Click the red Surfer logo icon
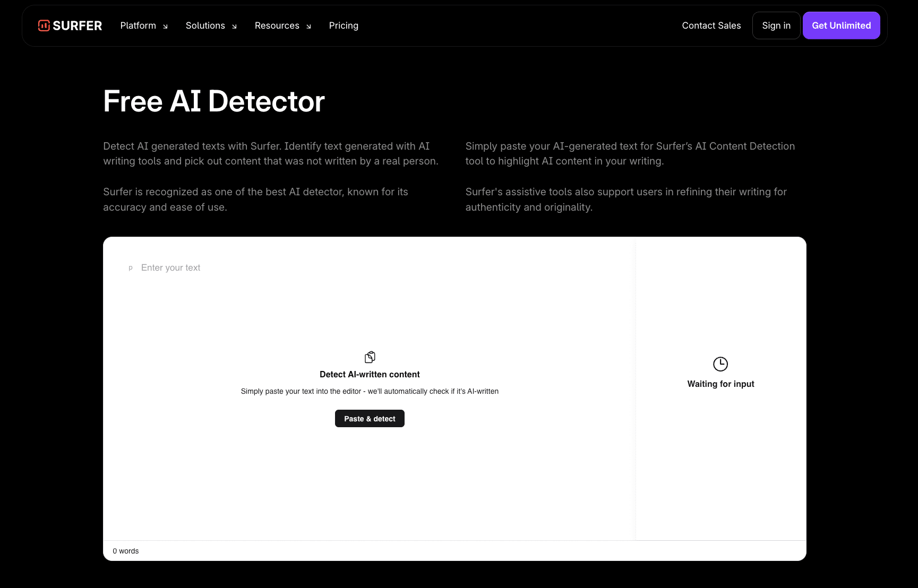918x588 pixels. pyautogui.click(x=44, y=25)
